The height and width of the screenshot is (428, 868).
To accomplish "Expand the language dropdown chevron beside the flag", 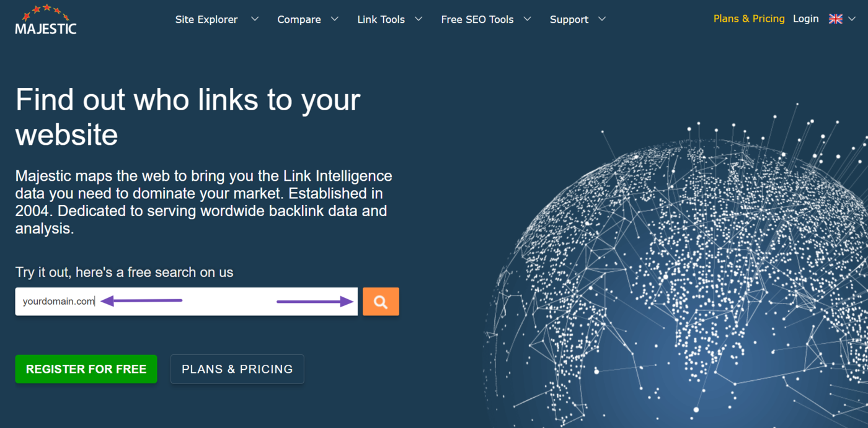I will click(852, 19).
